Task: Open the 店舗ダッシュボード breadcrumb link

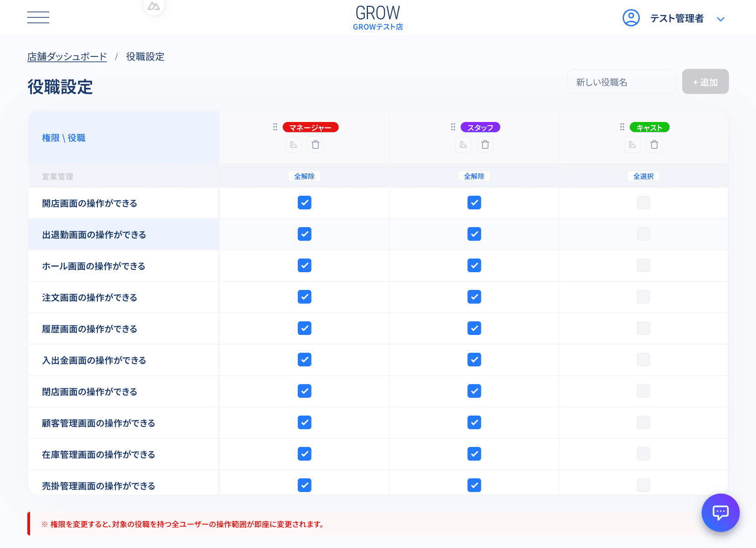Action: [67, 57]
